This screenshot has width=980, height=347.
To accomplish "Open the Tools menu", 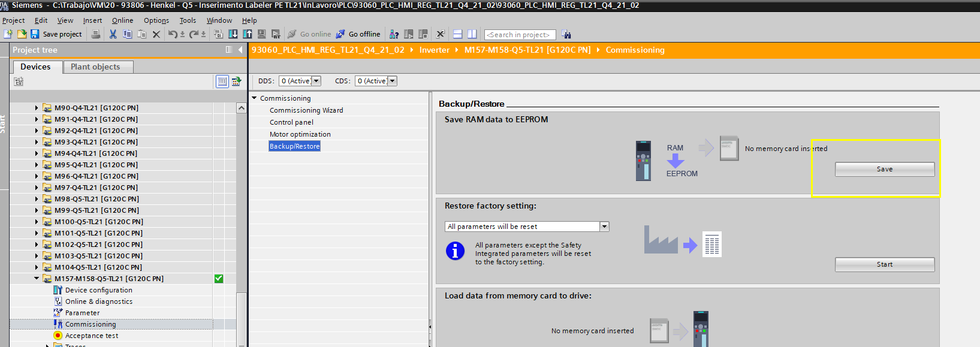I will [188, 20].
